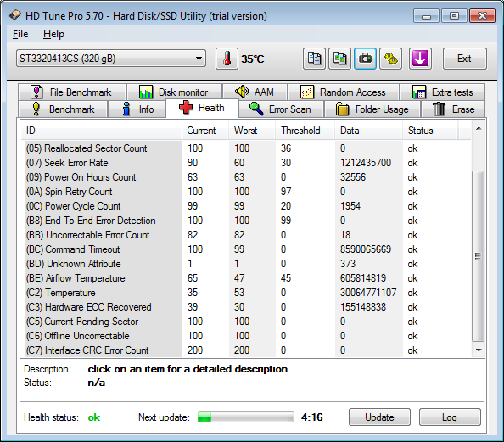This screenshot has width=504, height=442.
Task: Switch to the Erase tab
Action: [x=454, y=109]
